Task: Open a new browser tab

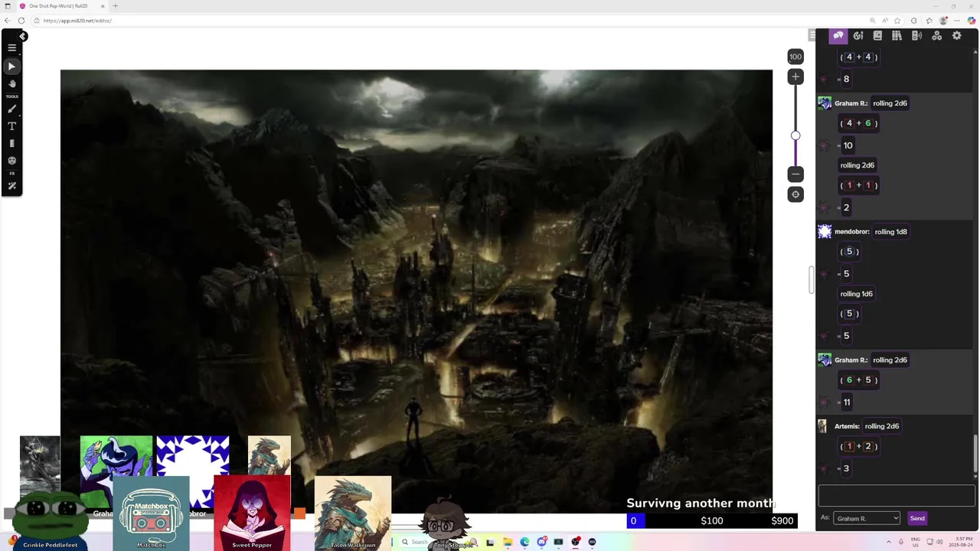Action: tap(116, 6)
